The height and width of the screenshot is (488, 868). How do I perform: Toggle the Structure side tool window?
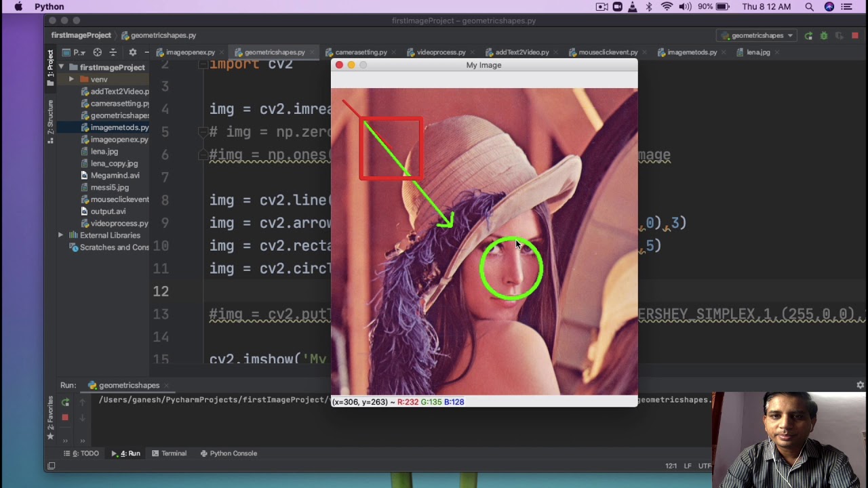click(50, 121)
